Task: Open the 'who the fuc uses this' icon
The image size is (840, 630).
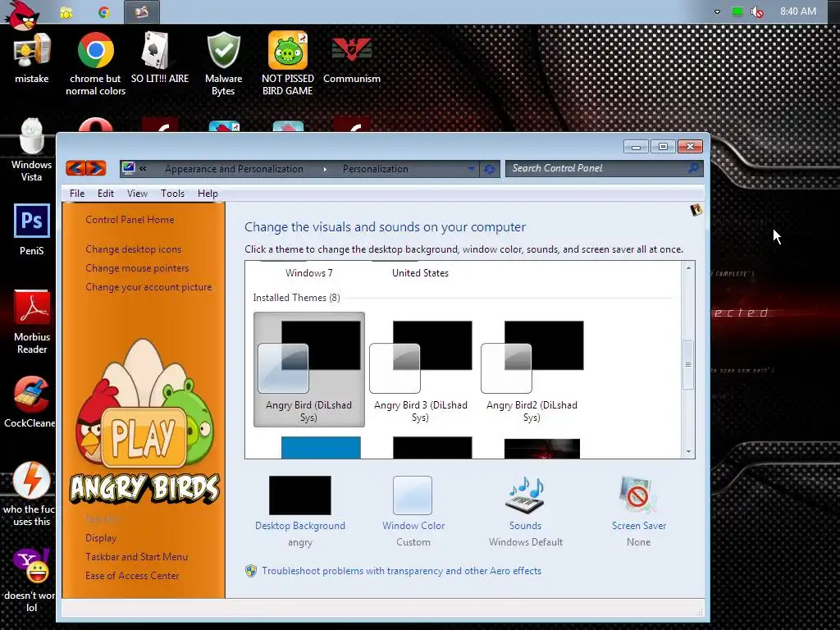Action: click(x=30, y=494)
